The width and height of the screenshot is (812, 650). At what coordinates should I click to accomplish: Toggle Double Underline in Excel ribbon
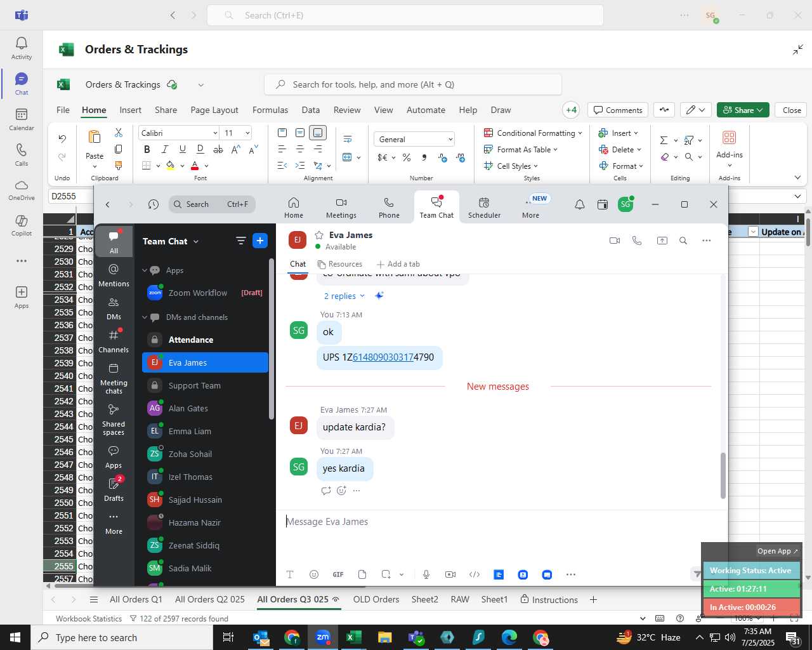pos(200,149)
